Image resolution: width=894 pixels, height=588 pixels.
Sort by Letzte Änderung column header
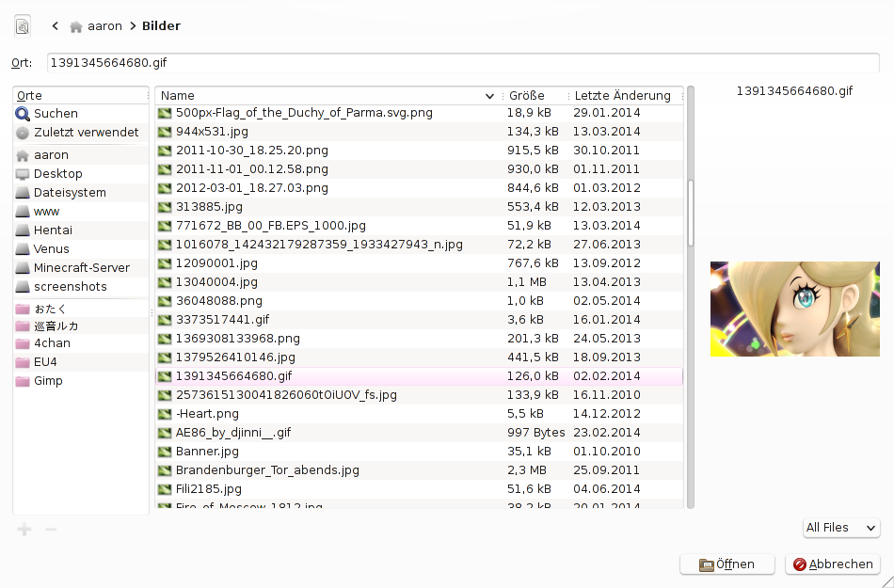click(625, 96)
